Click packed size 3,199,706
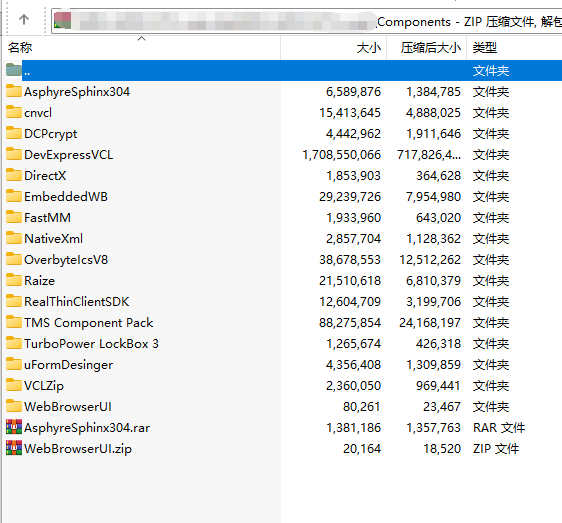This screenshot has width=562, height=523. [x=433, y=302]
